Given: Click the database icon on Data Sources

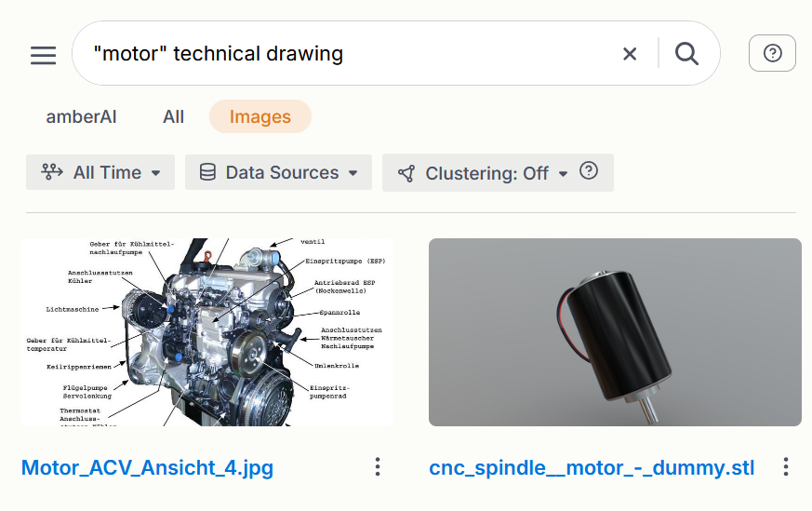Looking at the screenshot, I should (x=207, y=172).
